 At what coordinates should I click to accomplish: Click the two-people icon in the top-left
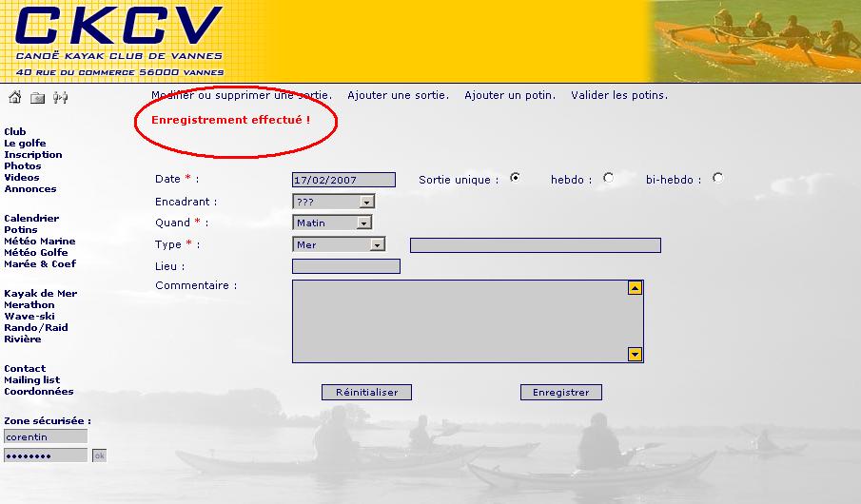(61, 97)
